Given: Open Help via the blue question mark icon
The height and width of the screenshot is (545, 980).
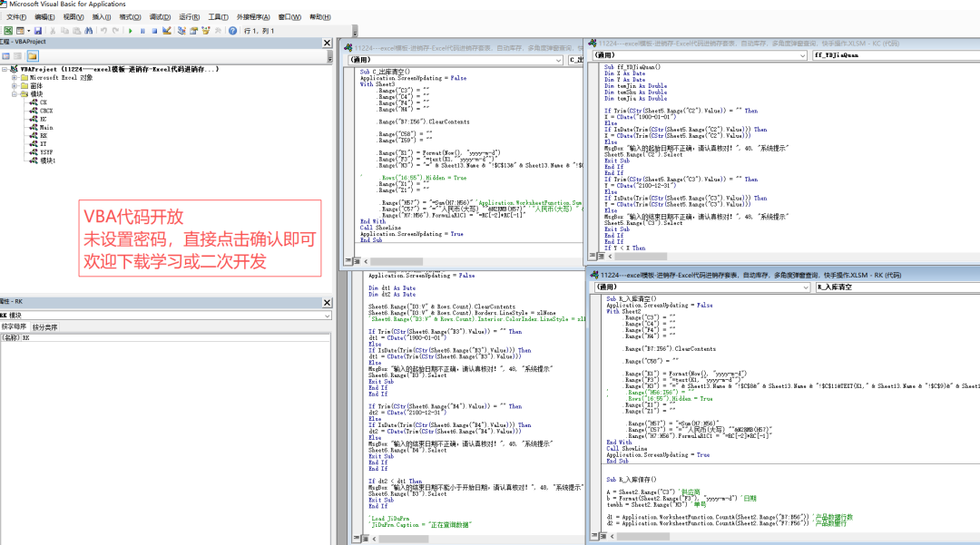Looking at the screenshot, I should click(232, 31).
